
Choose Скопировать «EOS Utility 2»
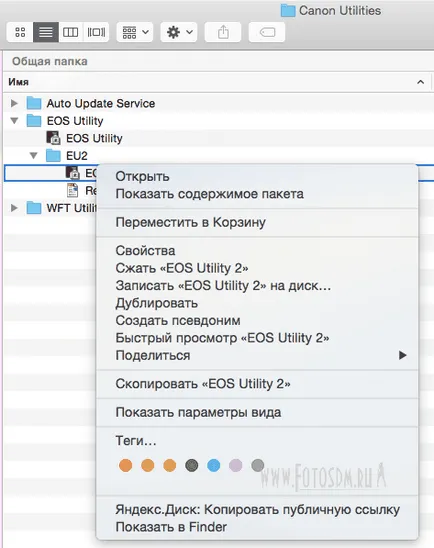(203, 384)
